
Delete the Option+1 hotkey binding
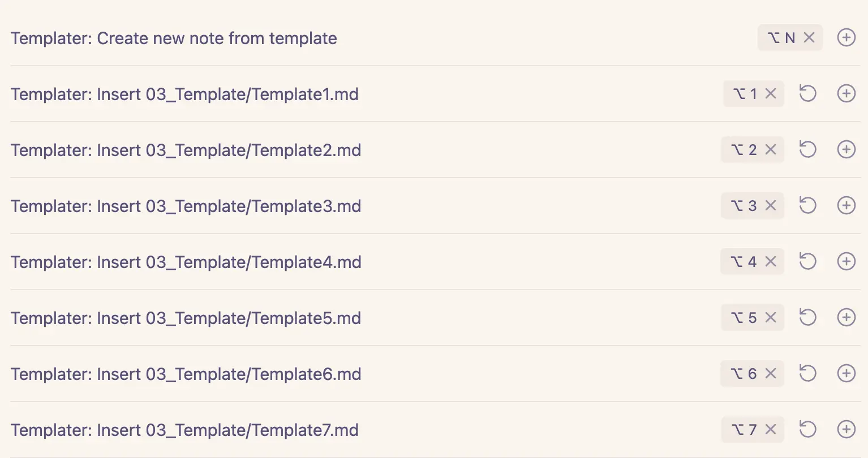tap(771, 94)
